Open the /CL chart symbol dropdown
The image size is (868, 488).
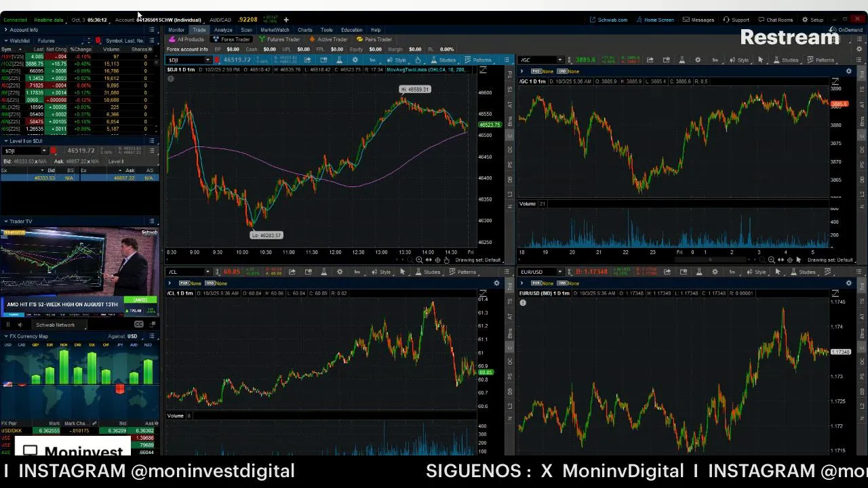[208, 272]
